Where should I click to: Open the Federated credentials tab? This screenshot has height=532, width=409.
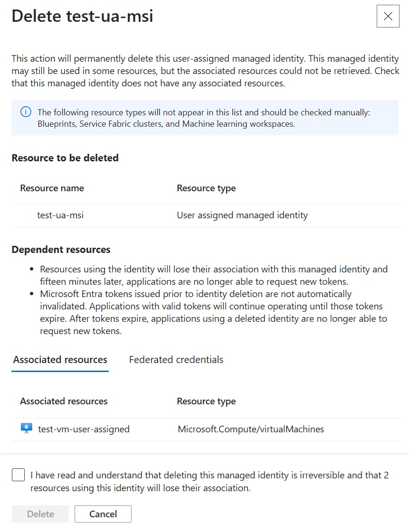coord(176,360)
